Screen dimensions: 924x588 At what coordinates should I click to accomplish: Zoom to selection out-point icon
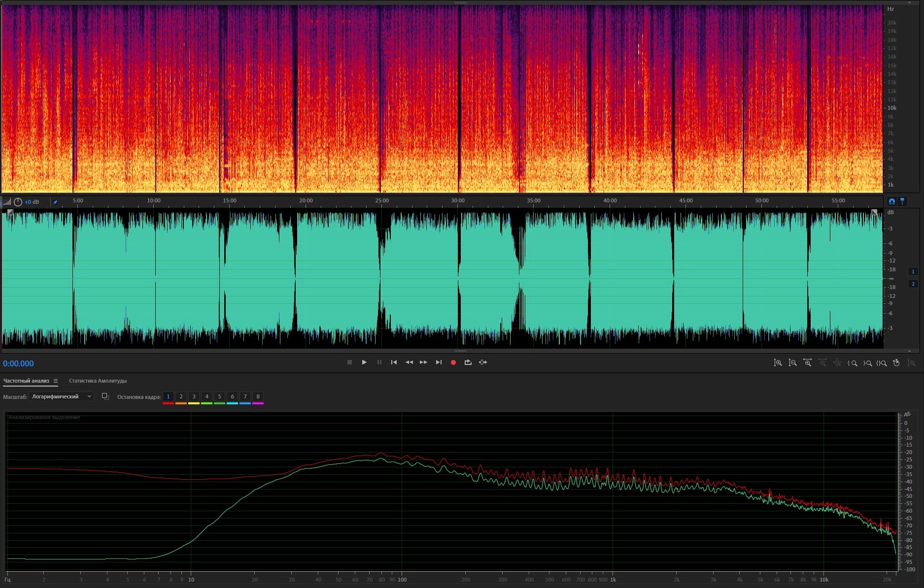(x=867, y=363)
